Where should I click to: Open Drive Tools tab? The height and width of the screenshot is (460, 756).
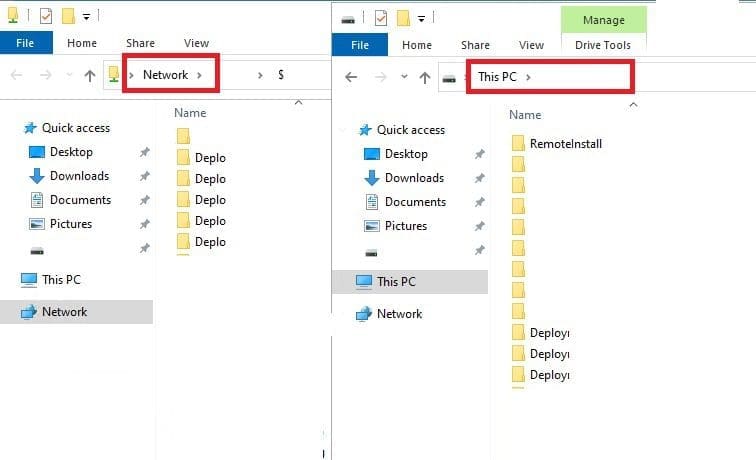tap(603, 45)
